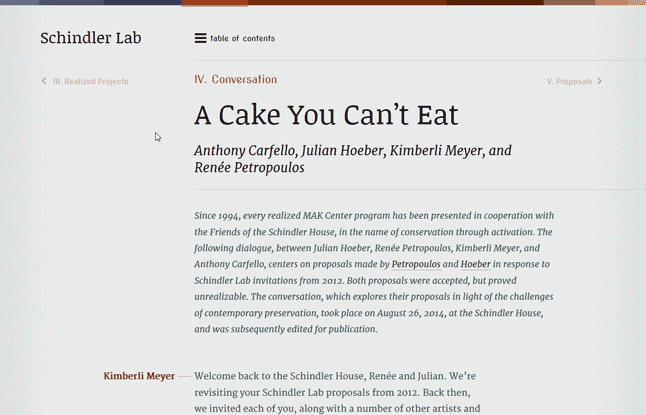Go to III. Realized Projects
This screenshot has width=646, height=415.
tap(91, 81)
